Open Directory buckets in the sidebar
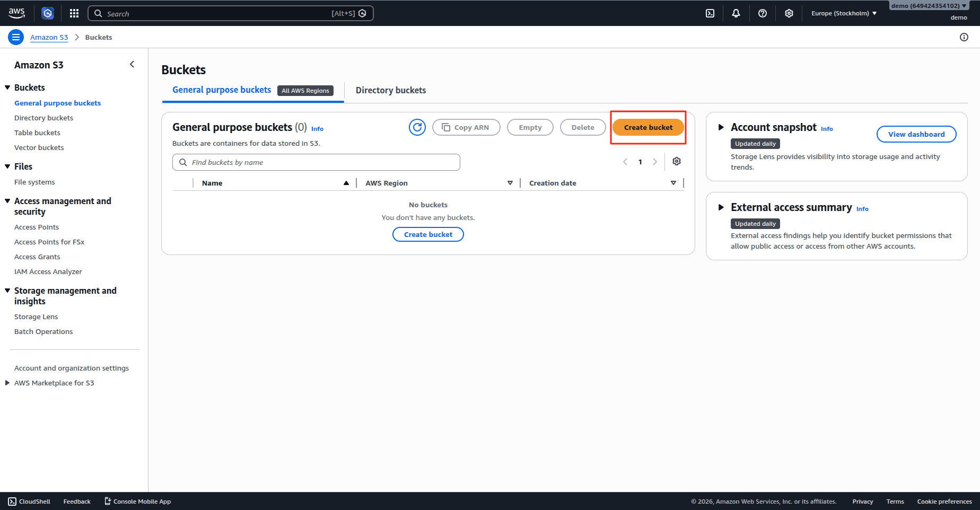Viewport: 980px width, 510px height. click(x=43, y=118)
